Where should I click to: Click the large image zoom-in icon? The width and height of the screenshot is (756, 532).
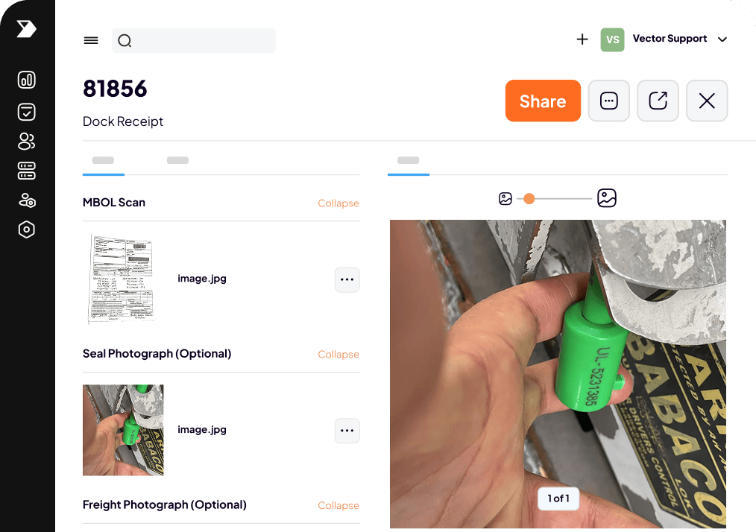click(607, 198)
